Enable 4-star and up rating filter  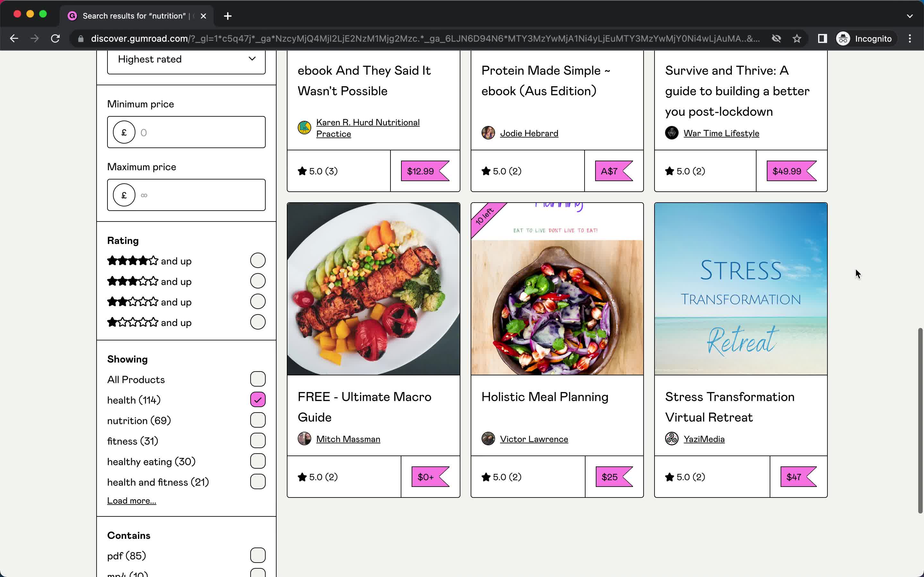tap(258, 260)
